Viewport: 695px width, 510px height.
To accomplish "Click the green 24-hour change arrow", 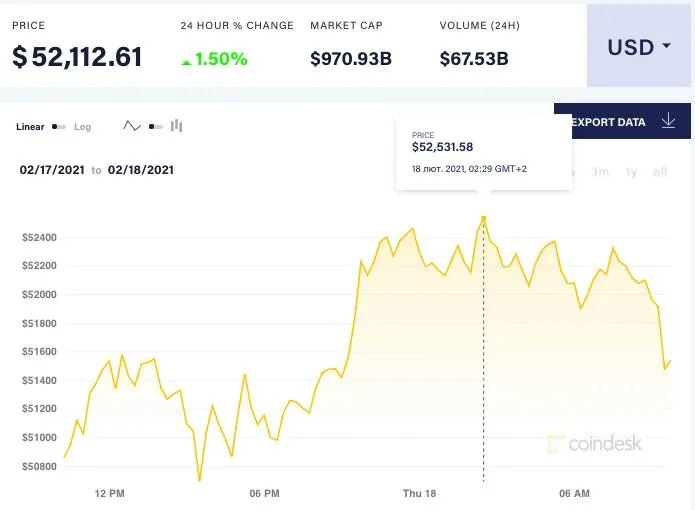I will (186, 60).
